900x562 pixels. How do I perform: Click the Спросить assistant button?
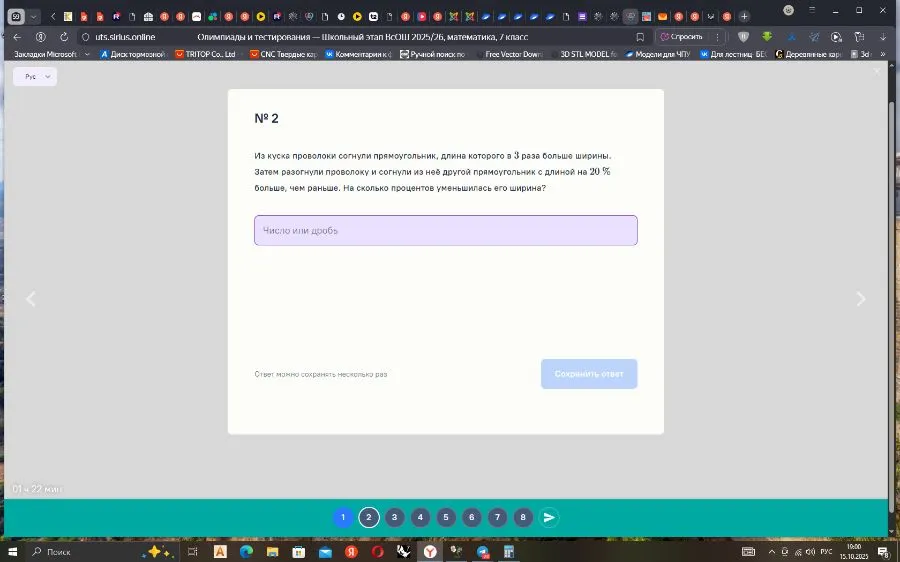[x=681, y=37]
